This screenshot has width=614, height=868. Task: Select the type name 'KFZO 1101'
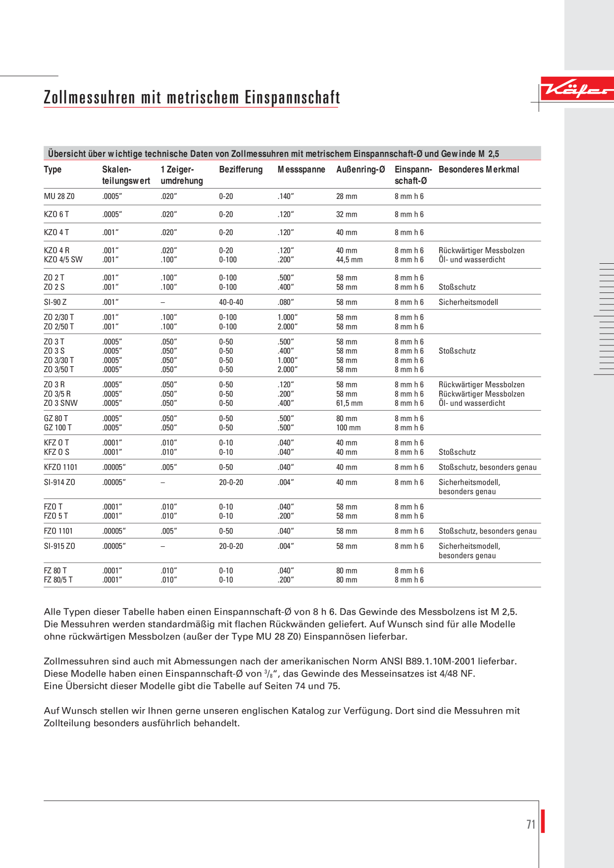tap(60, 467)
